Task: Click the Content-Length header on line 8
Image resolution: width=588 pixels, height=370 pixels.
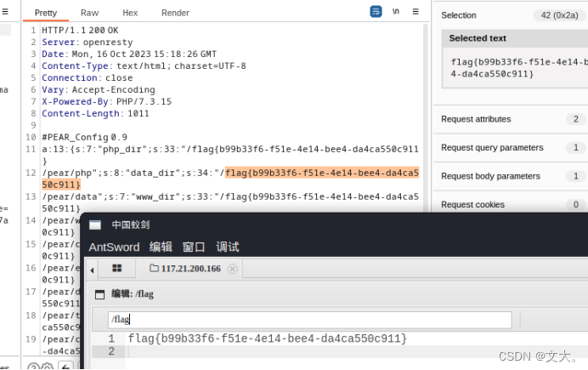Action: (81, 113)
